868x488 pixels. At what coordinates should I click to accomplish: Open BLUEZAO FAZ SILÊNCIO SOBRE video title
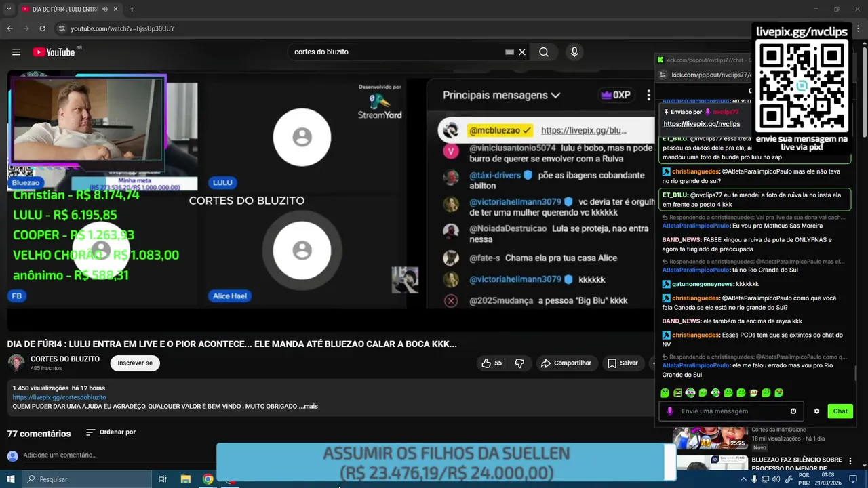tap(796, 464)
